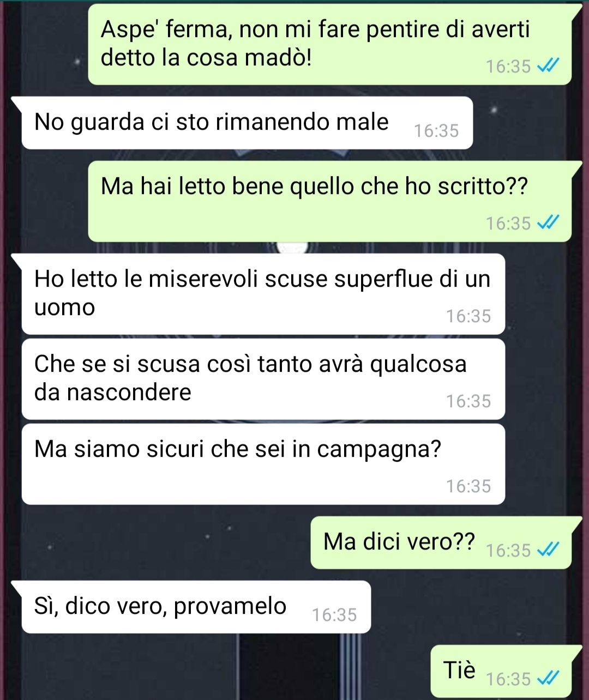Tap read-receipt ticks on "Aspe' ferma" message
The height and width of the screenshot is (700, 589).
(548, 67)
